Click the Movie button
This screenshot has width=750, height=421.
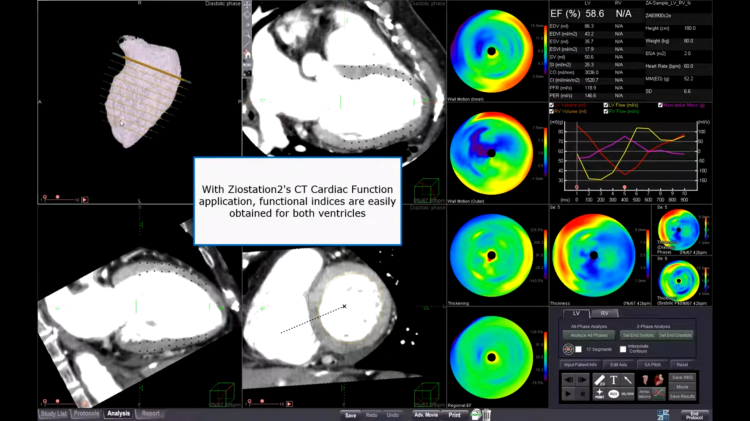(x=682, y=387)
